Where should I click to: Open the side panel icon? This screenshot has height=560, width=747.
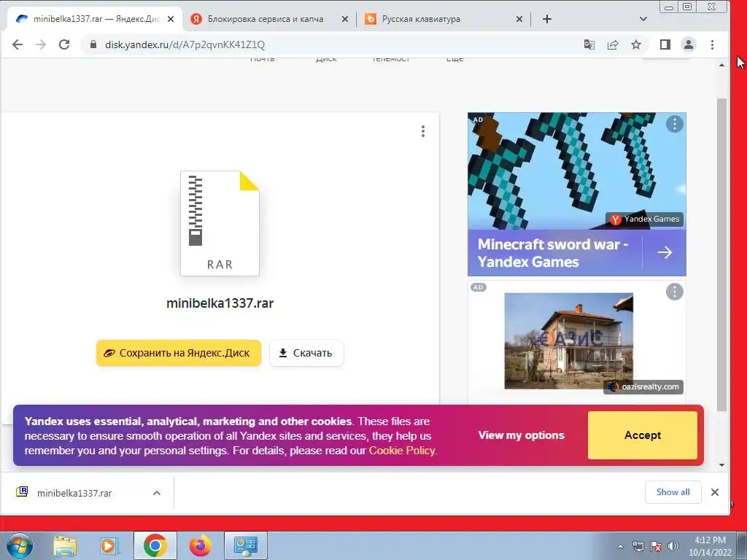point(665,44)
